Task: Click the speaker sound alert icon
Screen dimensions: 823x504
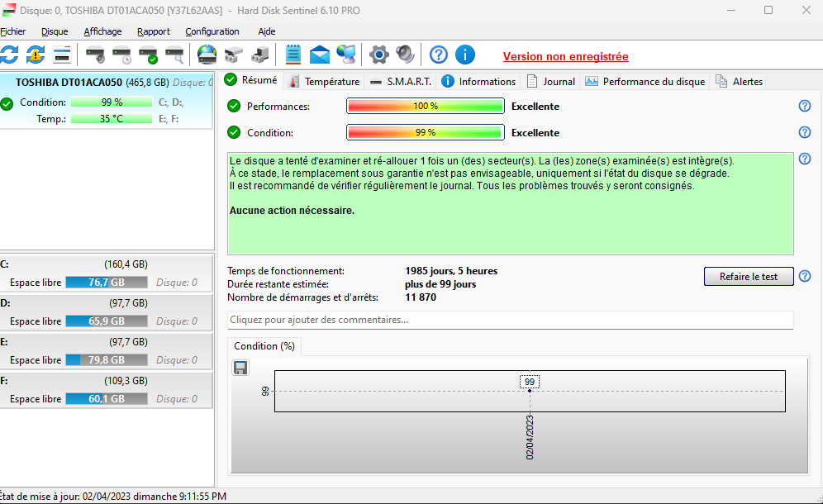Action: (x=405, y=55)
